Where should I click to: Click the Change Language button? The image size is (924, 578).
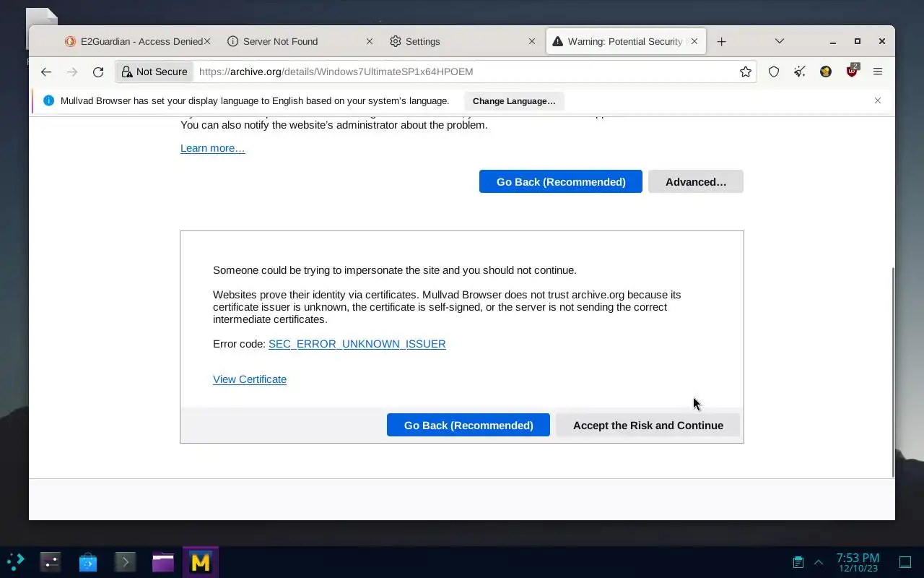pyautogui.click(x=514, y=101)
